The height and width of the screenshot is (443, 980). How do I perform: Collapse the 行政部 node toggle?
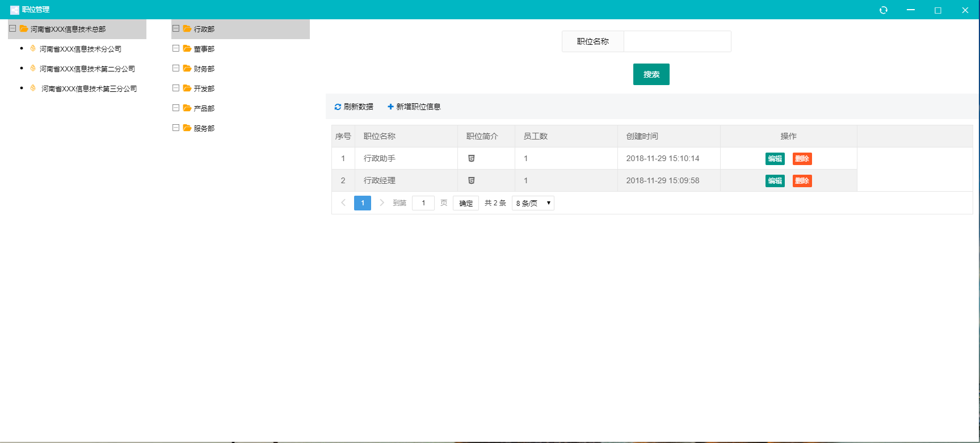[176, 28]
